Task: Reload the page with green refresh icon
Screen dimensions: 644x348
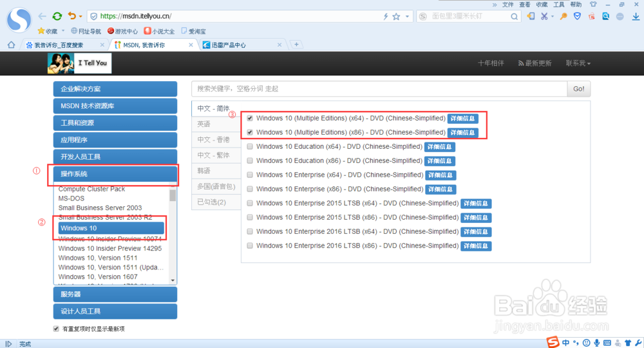Action: pos(57,16)
